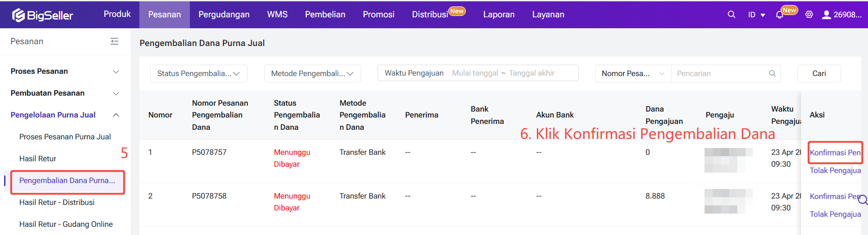Screen dimensions: 868x235
Task: Open the Laporan menu tab
Action: [499, 15]
